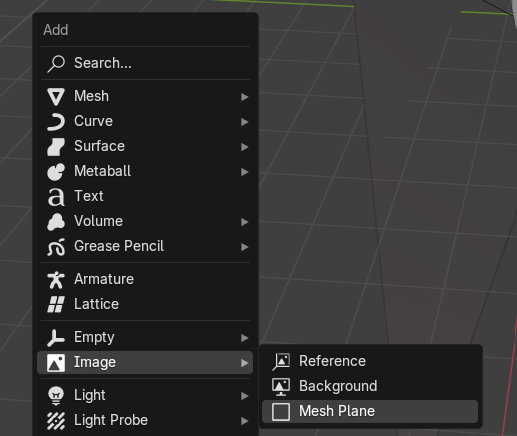Image resolution: width=517 pixels, height=436 pixels.
Task: Open the Volume menu entry
Action: [x=145, y=221]
